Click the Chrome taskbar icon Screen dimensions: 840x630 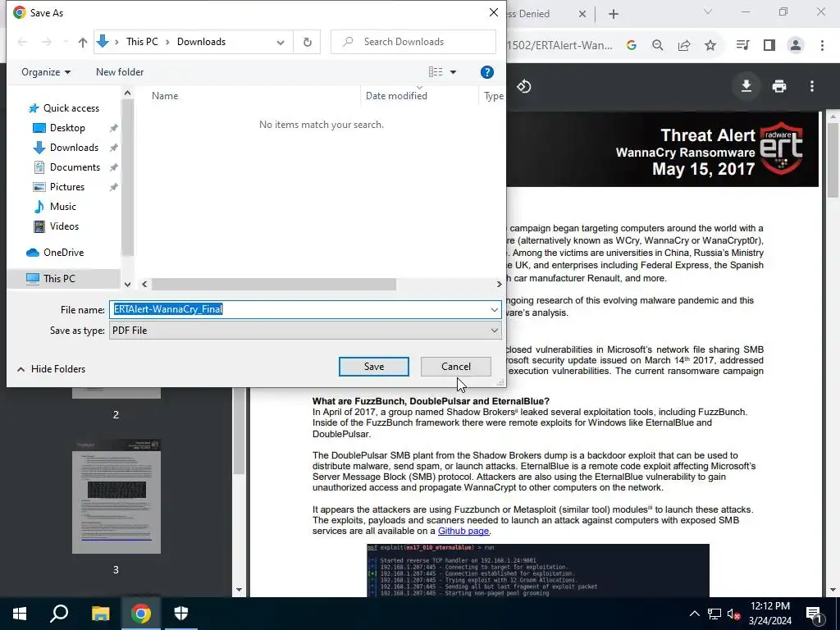click(141, 614)
